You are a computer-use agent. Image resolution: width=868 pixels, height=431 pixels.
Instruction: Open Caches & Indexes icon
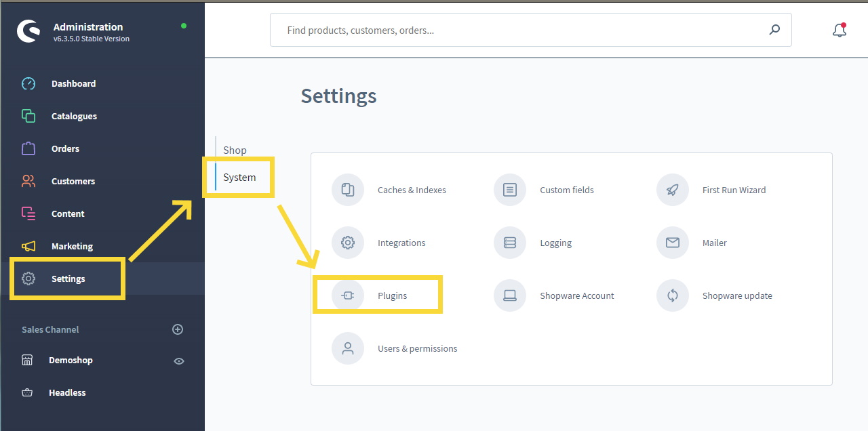tap(348, 190)
